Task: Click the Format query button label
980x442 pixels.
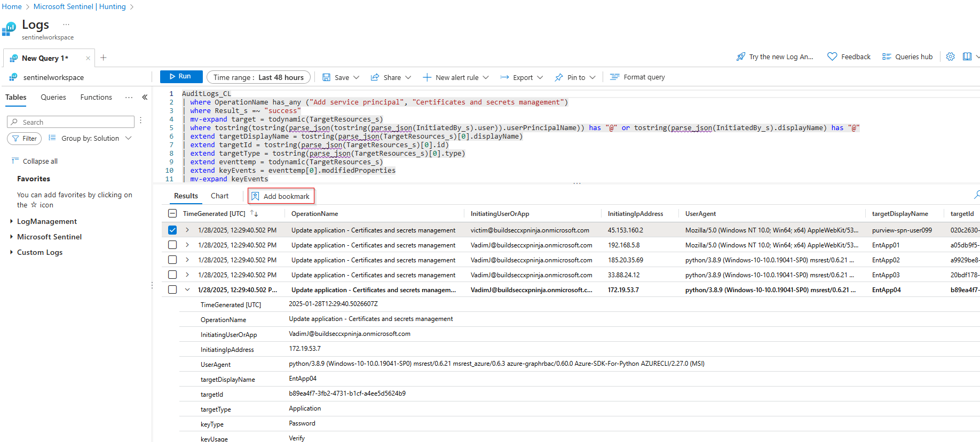Action: (x=644, y=77)
